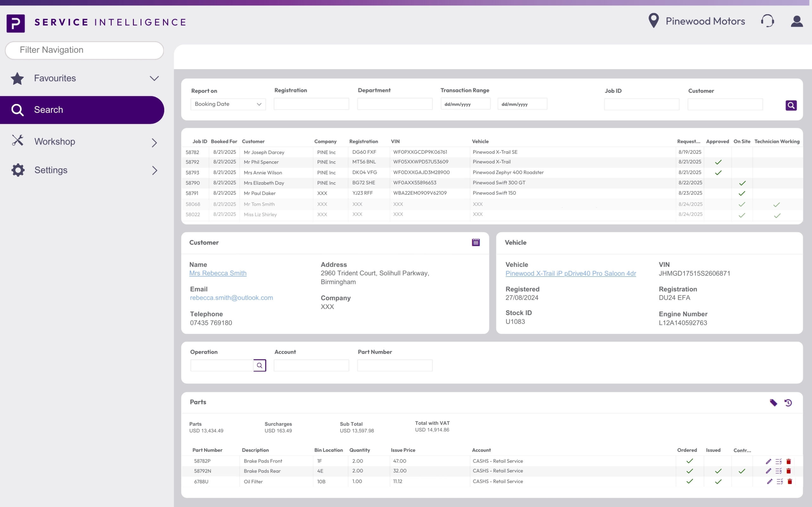The height and width of the screenshot is (507, 812).
Task: Click the headset support icon
Action: 767,21
